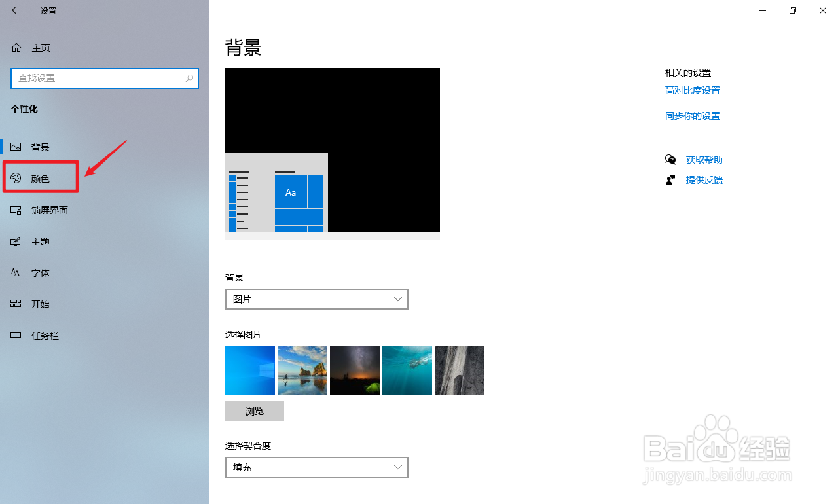Click the 查找设置 search field
The width and height of the screenshot is (838, 504).
pos(105,78)
